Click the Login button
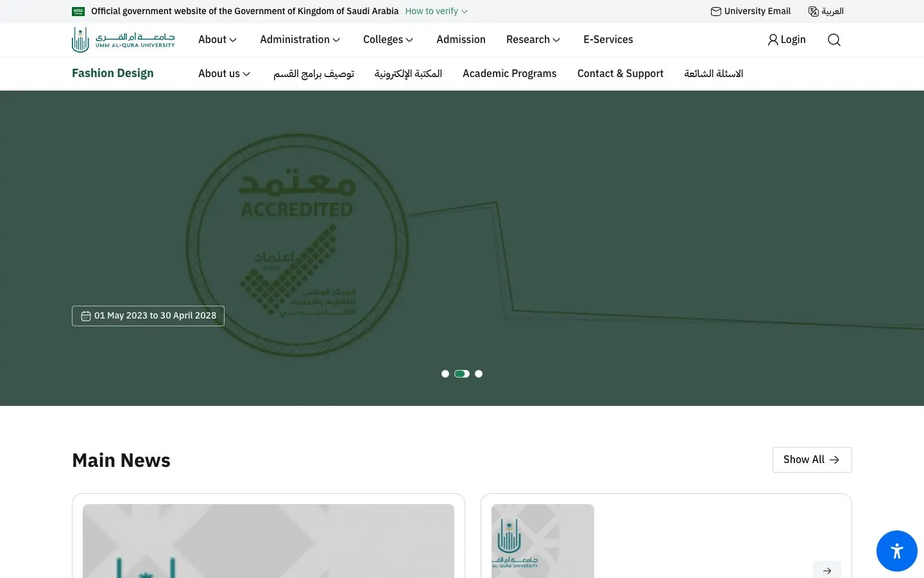Viewport: 924px width, 578px height. pyautogui.click(x=787, y=40)
